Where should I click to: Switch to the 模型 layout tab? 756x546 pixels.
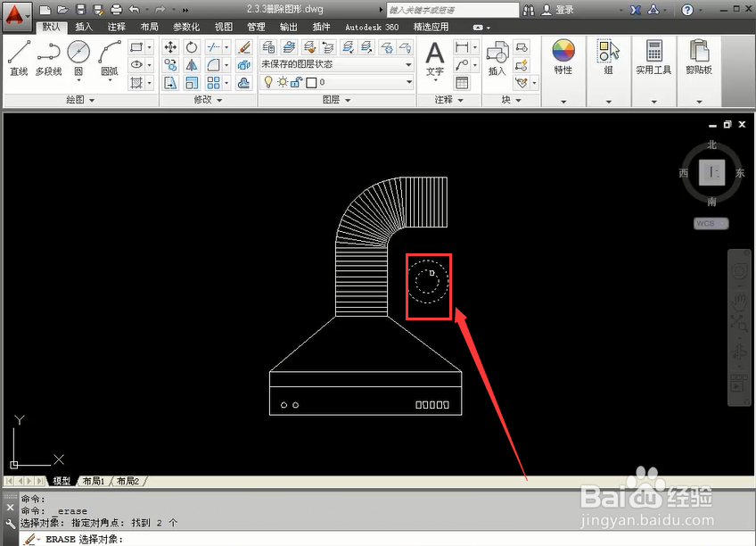pyautogui.click(x=62, y=481)
